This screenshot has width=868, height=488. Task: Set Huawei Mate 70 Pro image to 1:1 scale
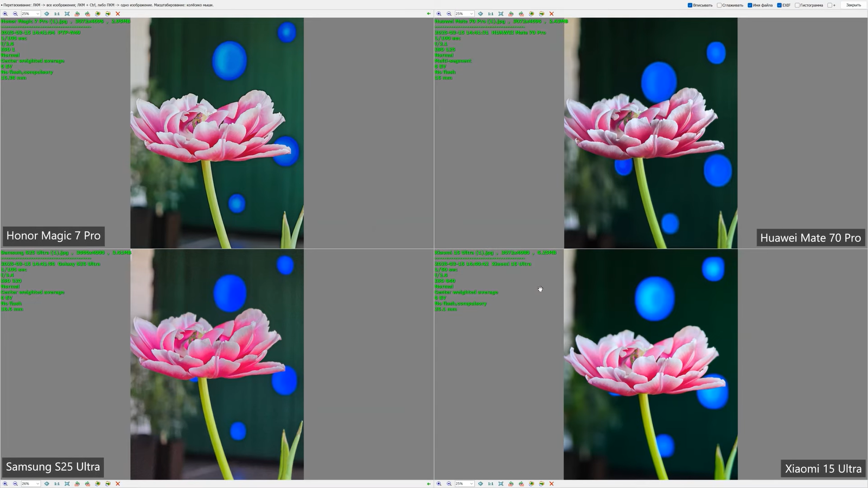point(491,14)
